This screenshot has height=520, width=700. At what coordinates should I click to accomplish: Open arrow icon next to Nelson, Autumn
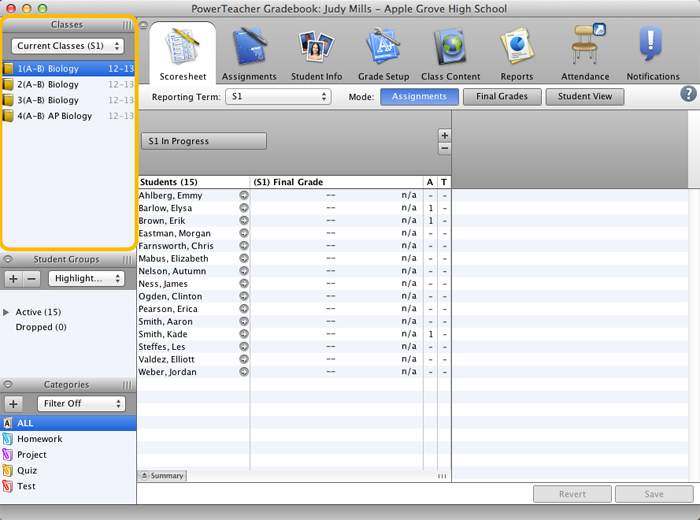[244, 271]
